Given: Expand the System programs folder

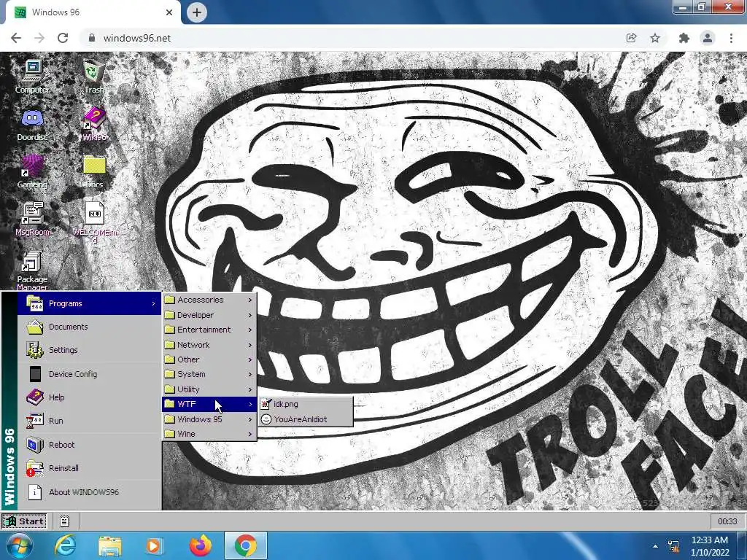Looking at the screenshot, I should pyautogui.click(x=209, y=374).
